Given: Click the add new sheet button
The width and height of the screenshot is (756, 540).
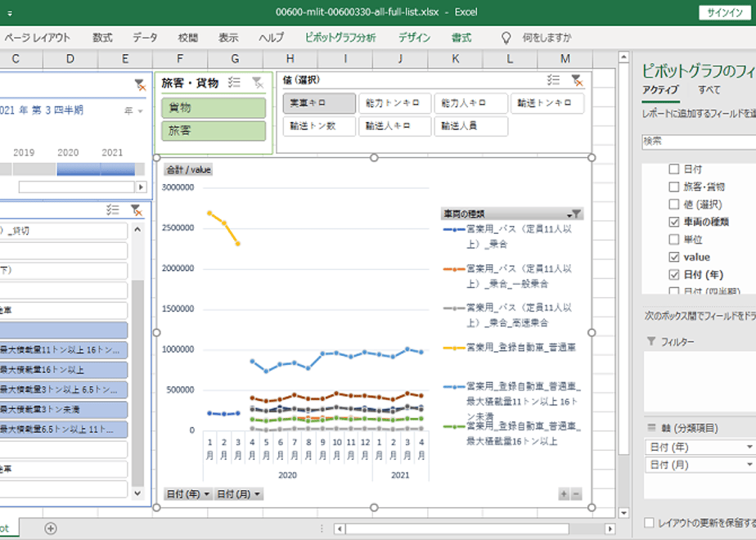Looking at the screenshot, I should [x=51, y=529].
